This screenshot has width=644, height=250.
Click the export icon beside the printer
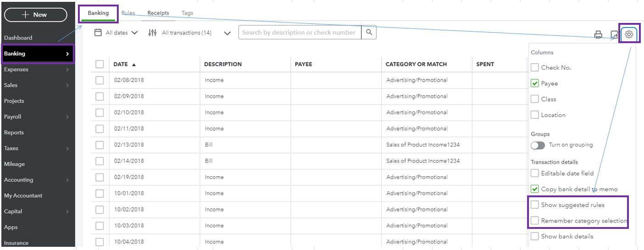tap(614, 34)
